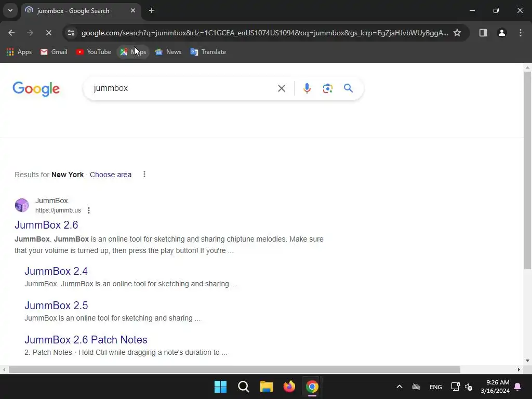The width and height of the screenshot is (532, 399).
Task: Select the jummbox - Google Search tab
Action: (81, 11)
